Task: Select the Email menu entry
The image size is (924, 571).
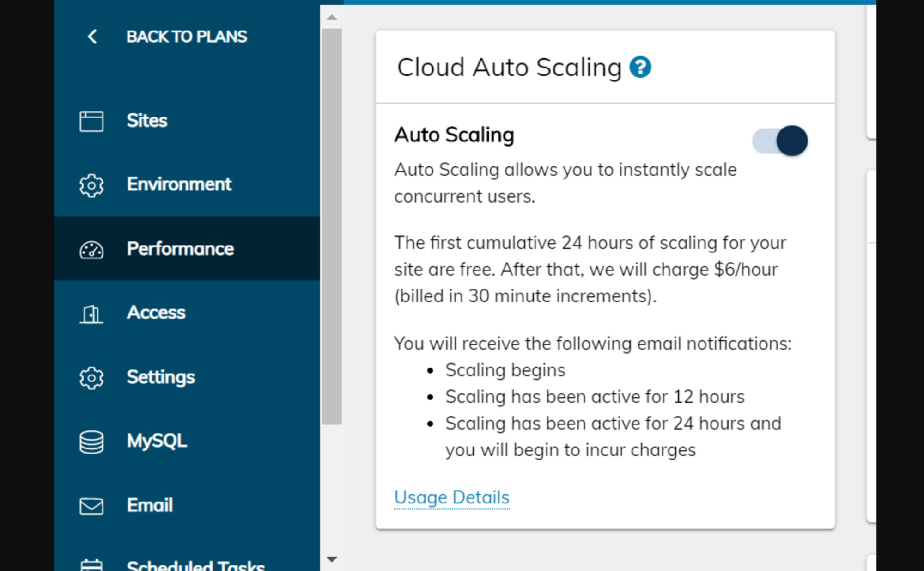Action: 150,505
